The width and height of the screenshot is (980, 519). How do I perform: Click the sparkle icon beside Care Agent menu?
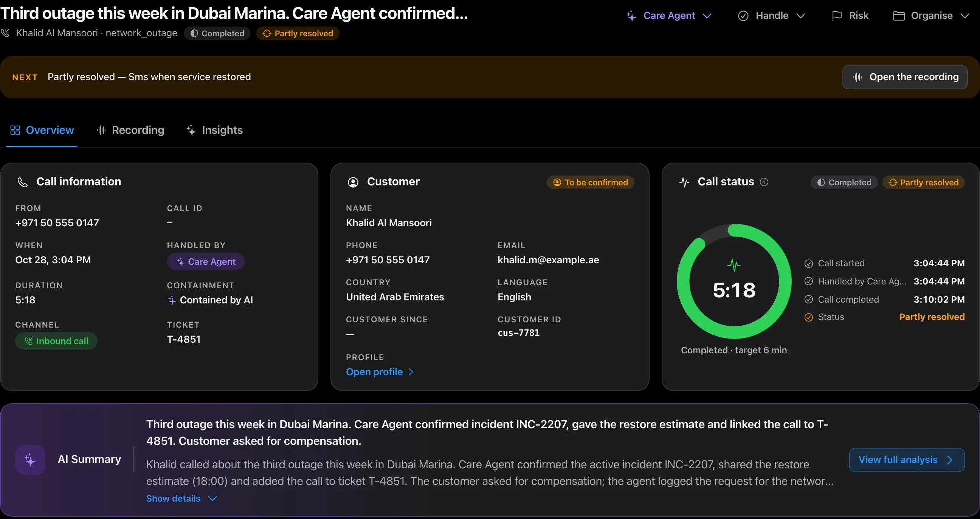pyautogui.click(x=631, y=16)
